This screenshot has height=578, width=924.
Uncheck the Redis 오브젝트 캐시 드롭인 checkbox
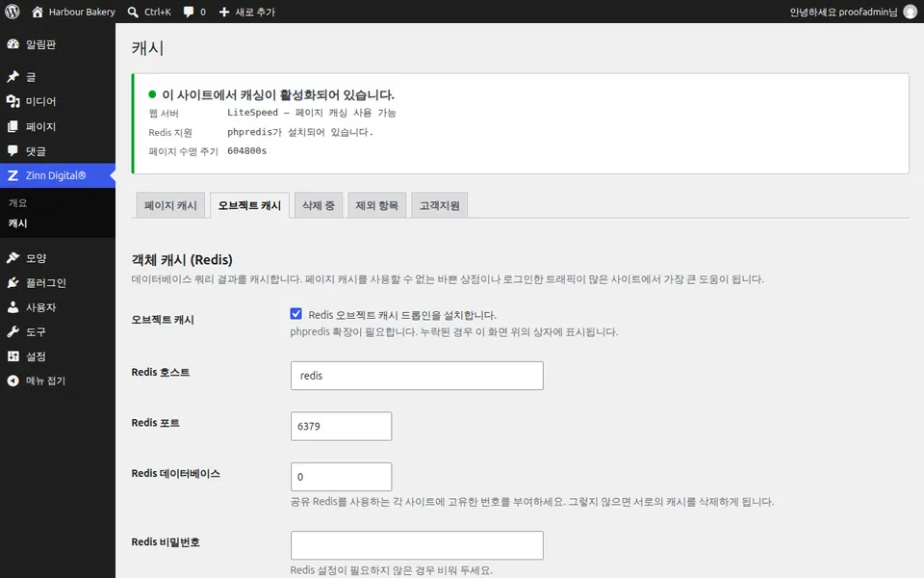pos(295,314)
